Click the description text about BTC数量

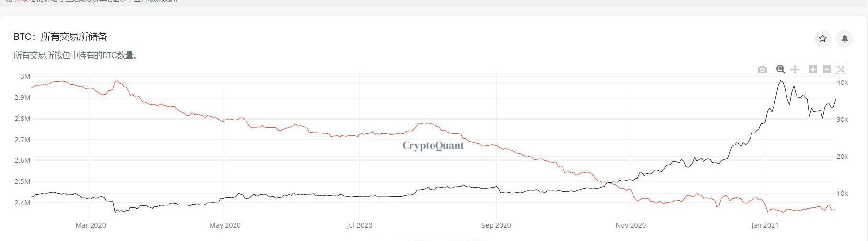click(77, 56)
